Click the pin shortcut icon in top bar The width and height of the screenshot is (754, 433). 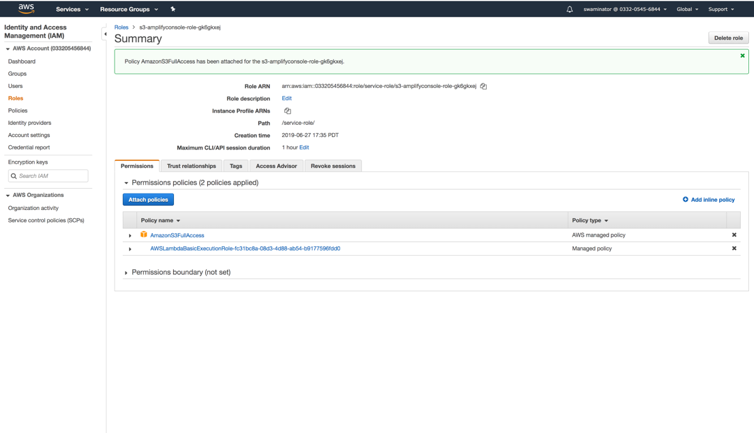(x=173, y=9)
